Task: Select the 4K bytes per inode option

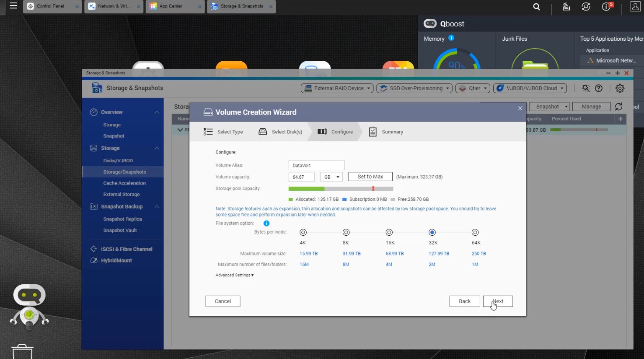Action: (303, 232)
